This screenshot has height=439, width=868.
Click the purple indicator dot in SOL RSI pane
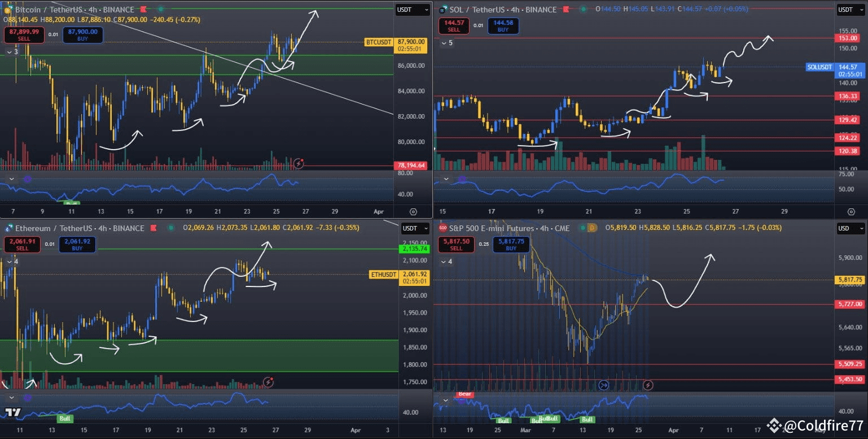(x=462, y=180)
